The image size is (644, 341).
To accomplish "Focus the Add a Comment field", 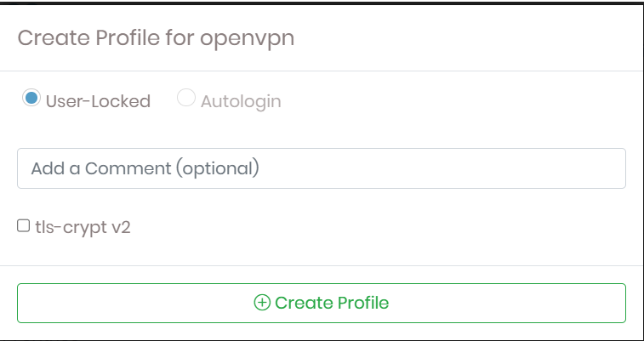I will (x=322, y=168).
